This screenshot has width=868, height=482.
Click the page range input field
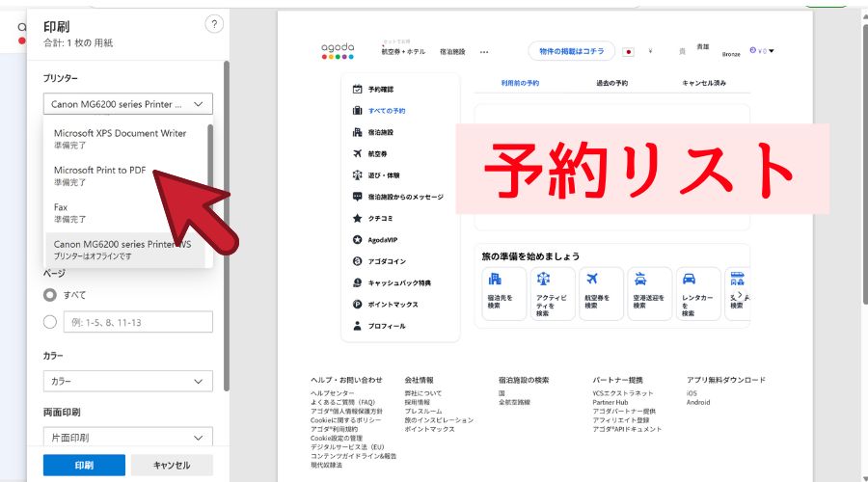(x=138, y=322)
